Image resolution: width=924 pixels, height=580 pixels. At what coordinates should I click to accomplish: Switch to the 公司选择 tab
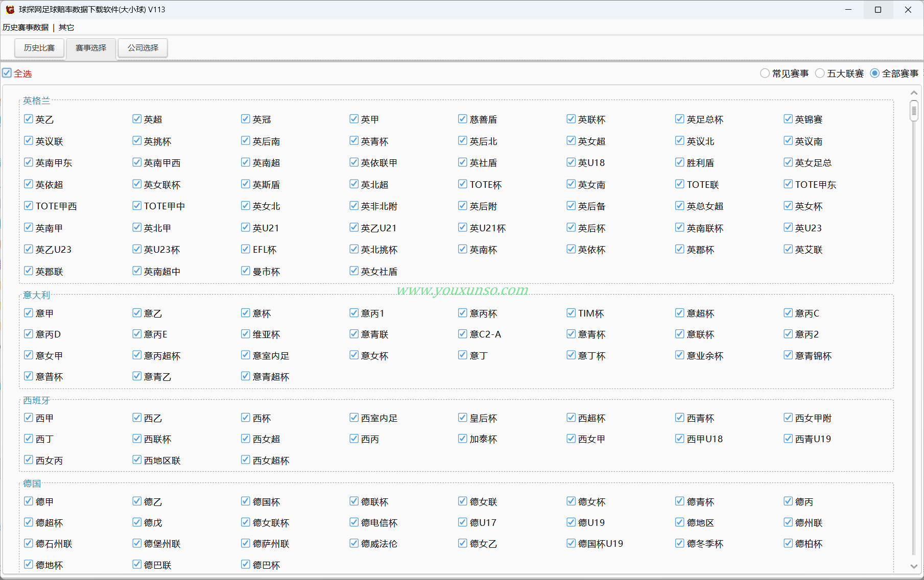point(143,48)
